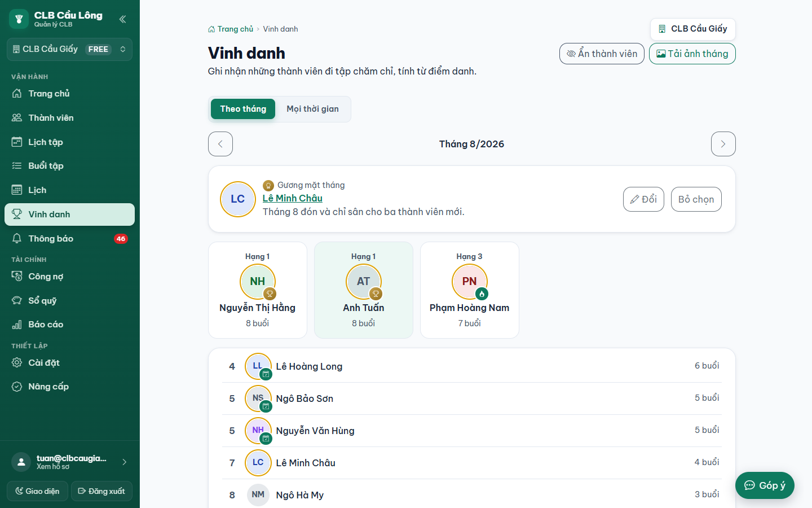The width and height of the screenshot is (812, 508).
Task: Go to the previous month
Action: (x=220, y=144)
